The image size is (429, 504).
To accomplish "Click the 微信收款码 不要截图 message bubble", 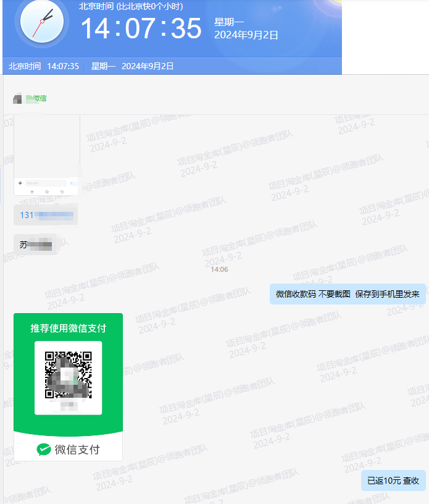I will [x=348, y=294].
